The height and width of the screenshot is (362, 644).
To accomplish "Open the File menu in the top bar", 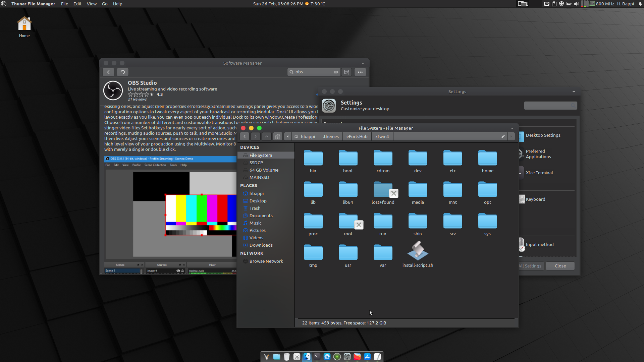I will [x=64, y=4].
